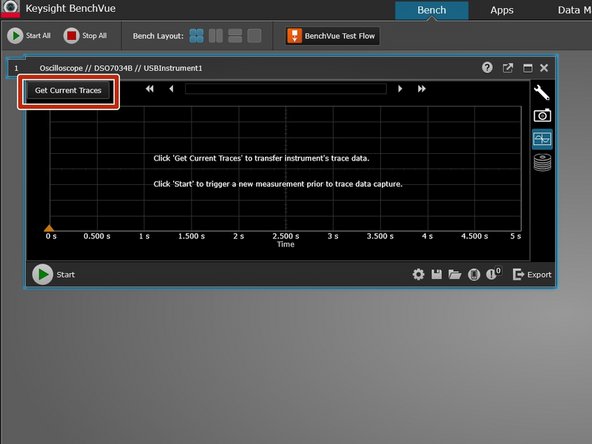Image resolution: width=592 pixels, height=444 pixels.
Task: Step back one trace
Action: point(171,89)
